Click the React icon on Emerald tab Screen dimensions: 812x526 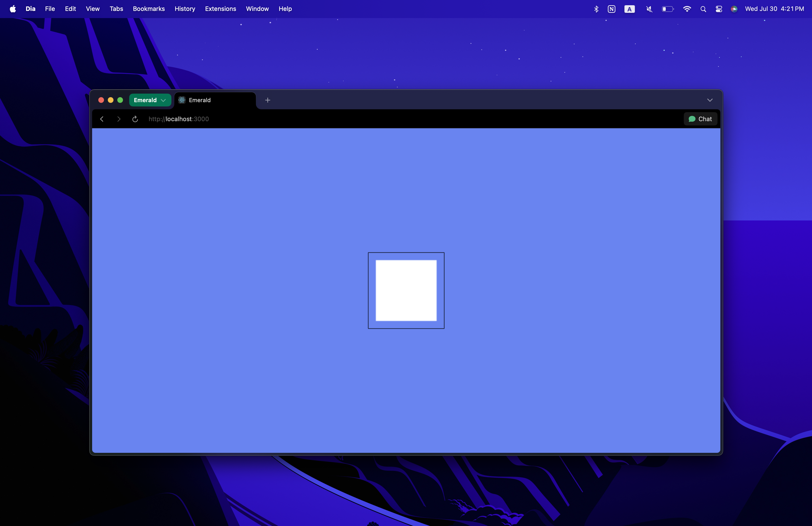pyautogui.click(x=182, y=100)
